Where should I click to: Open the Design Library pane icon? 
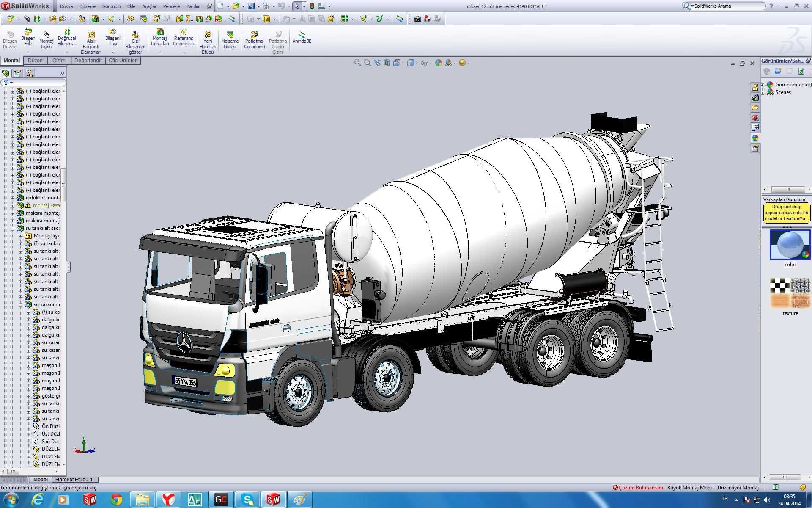[x=755, y=97]
